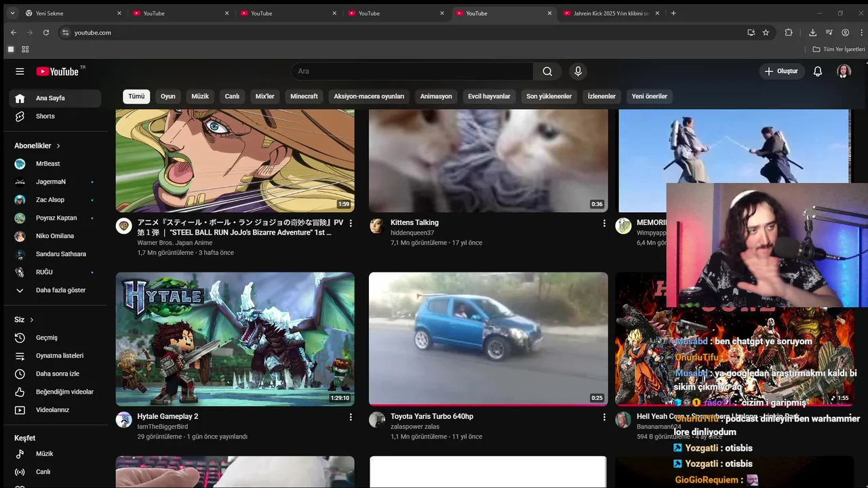Select the Animasyon filter chip
The width and height of the screenshot is (868, 488).
pyautogui.click(x=436, y=96)
